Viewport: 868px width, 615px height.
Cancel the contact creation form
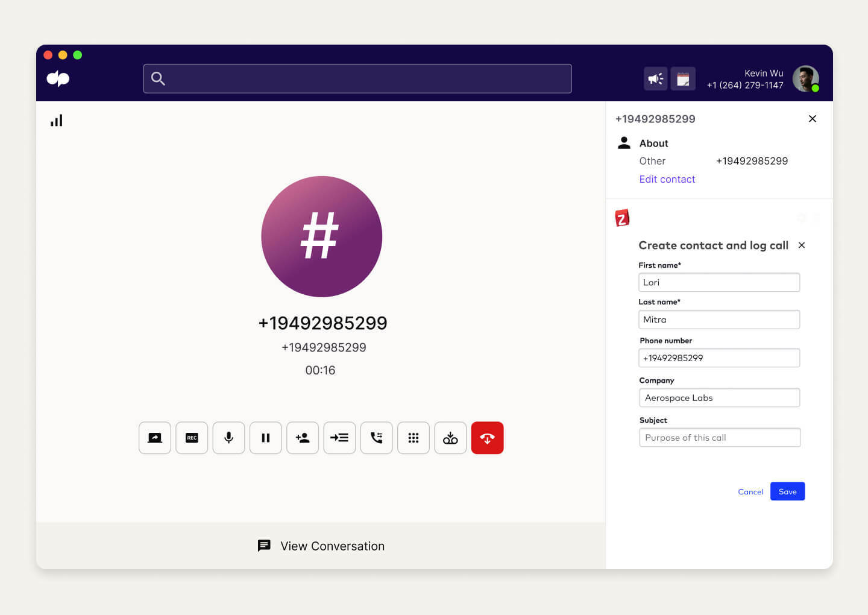750,491
